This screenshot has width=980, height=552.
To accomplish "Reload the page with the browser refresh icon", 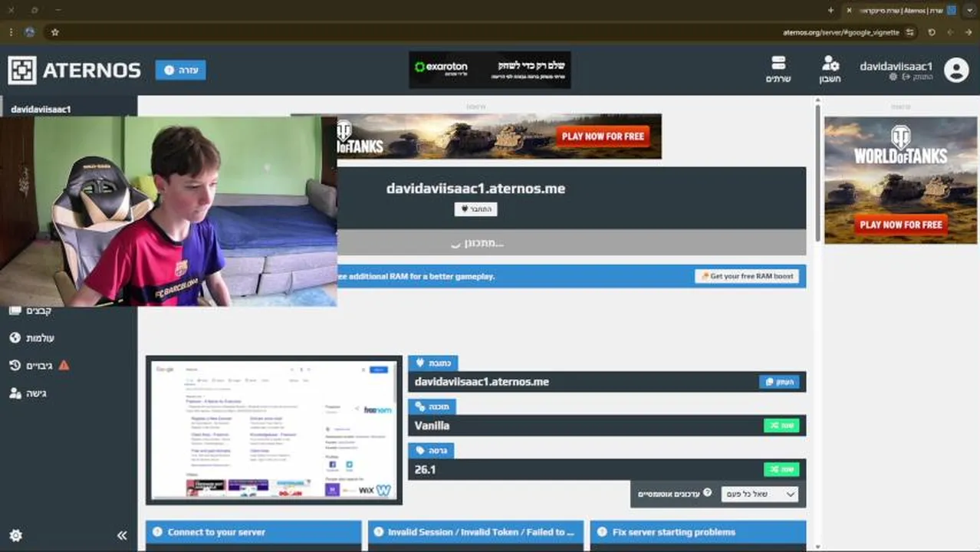I will pyautogui.click(x=932, y=32).
